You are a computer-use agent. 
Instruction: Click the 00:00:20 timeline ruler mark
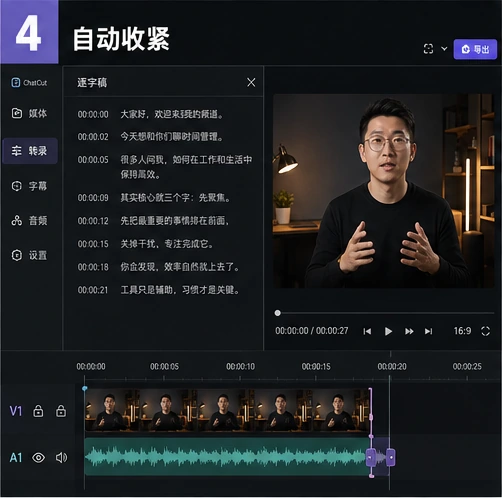pos(392,367)
